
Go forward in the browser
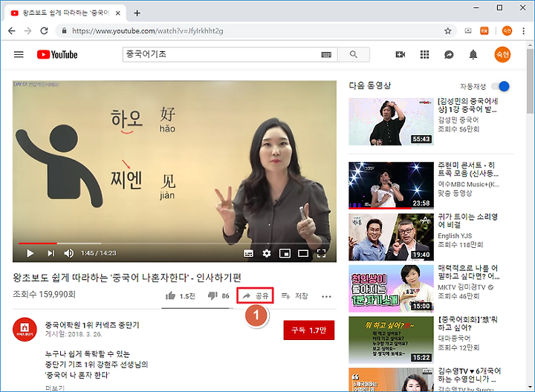28,31
